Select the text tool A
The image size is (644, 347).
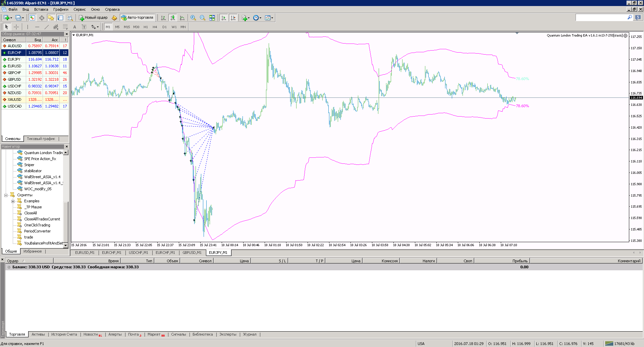click(x=74, y=27)
